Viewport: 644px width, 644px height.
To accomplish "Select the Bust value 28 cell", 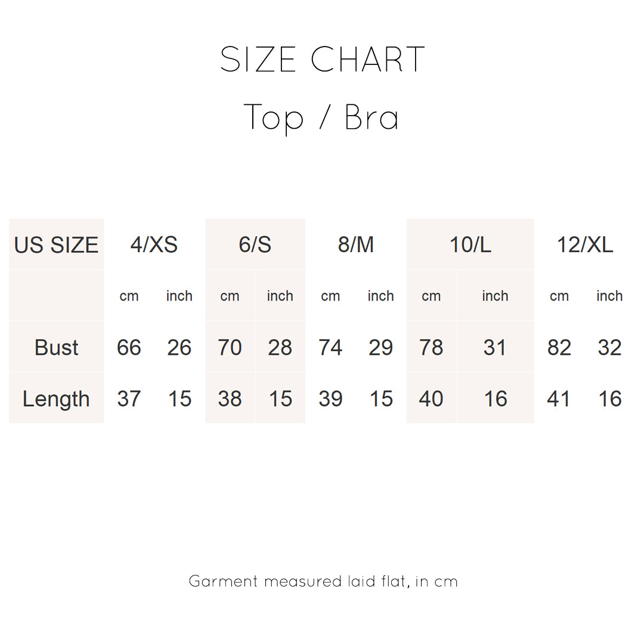I will point(280,348).
